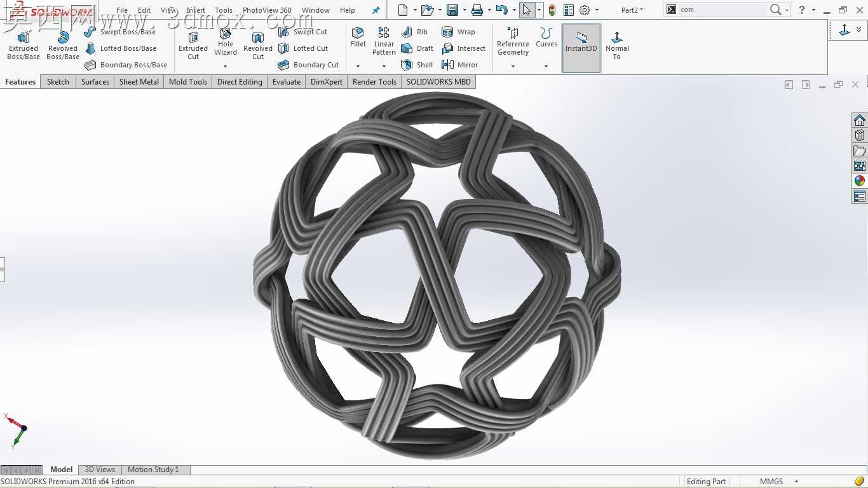Expand the Hole Wizard dropdown arrow
868x488 pixels.
(x=225, y=66)
